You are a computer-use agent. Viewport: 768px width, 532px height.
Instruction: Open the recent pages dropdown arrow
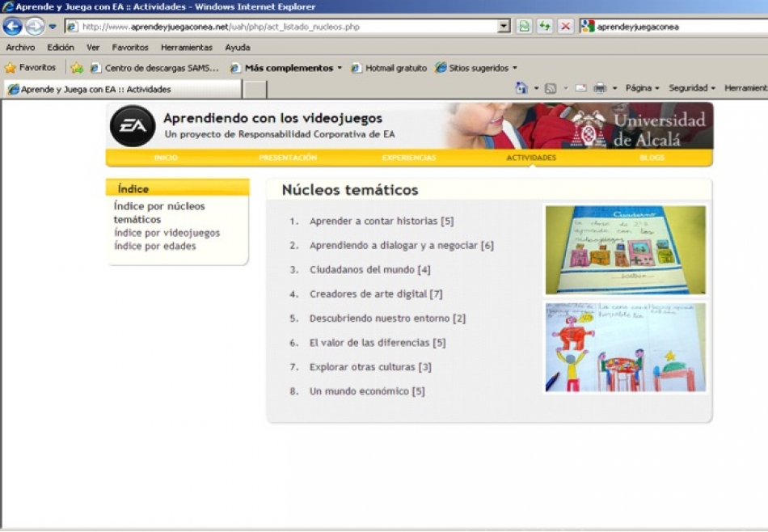click(53, 27)
